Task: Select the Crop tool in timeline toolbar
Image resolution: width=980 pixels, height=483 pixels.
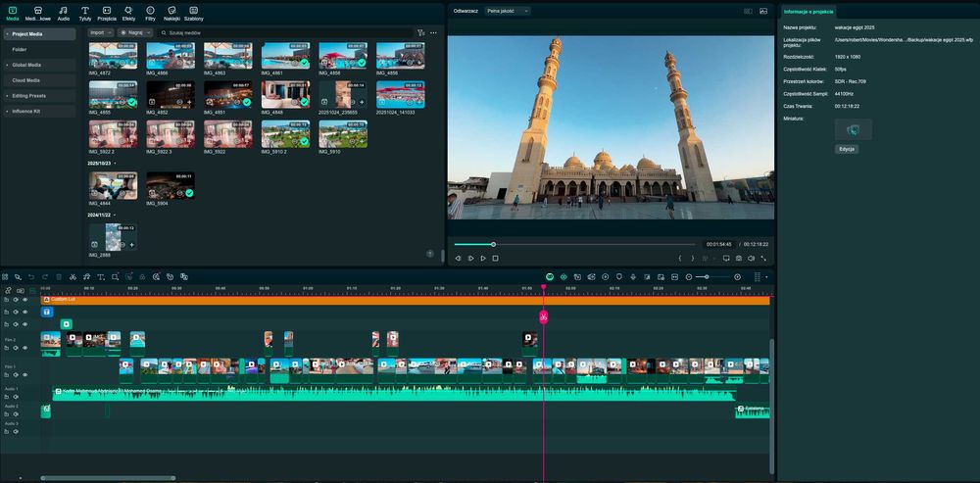Action: [x=115, y=277]
